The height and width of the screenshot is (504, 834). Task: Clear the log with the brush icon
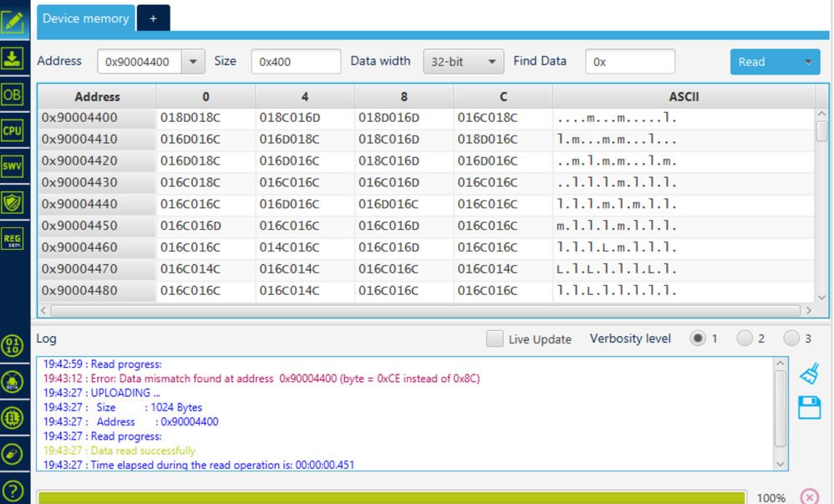810,374
